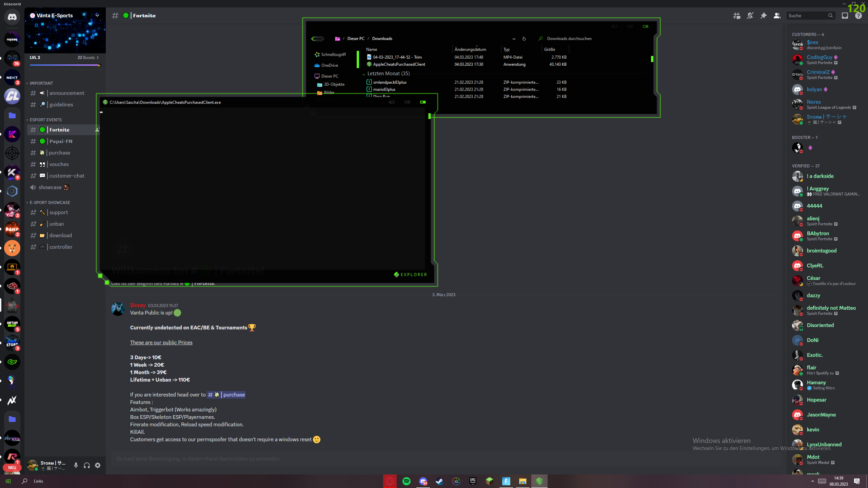868x488 pixels.
Task: Open pinned messages in the channel header
Action: pyautogui.click(x=764, y=16)
